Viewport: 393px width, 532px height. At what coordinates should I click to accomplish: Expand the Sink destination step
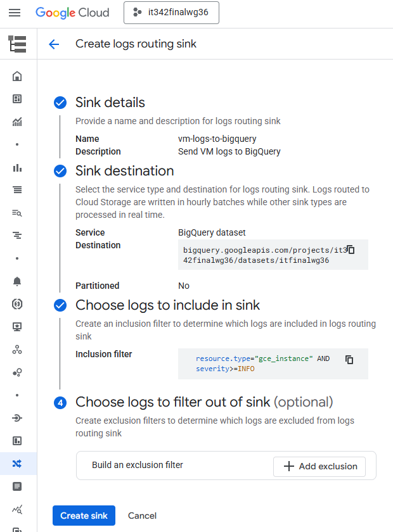[x=124, y=171]
